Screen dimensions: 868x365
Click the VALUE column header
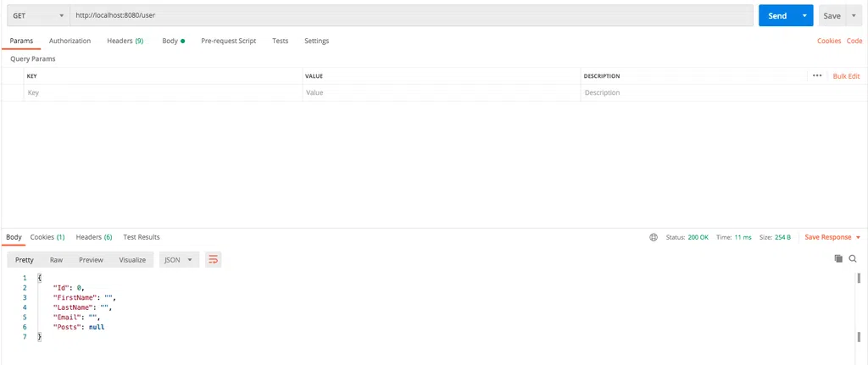[314, 76]
